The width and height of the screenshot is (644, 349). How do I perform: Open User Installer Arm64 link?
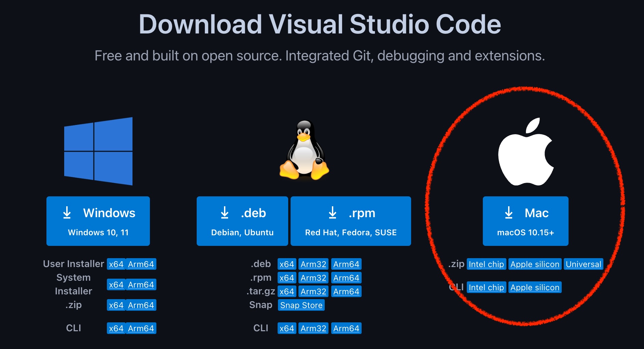pyautogui.click(x=141, y=264)
